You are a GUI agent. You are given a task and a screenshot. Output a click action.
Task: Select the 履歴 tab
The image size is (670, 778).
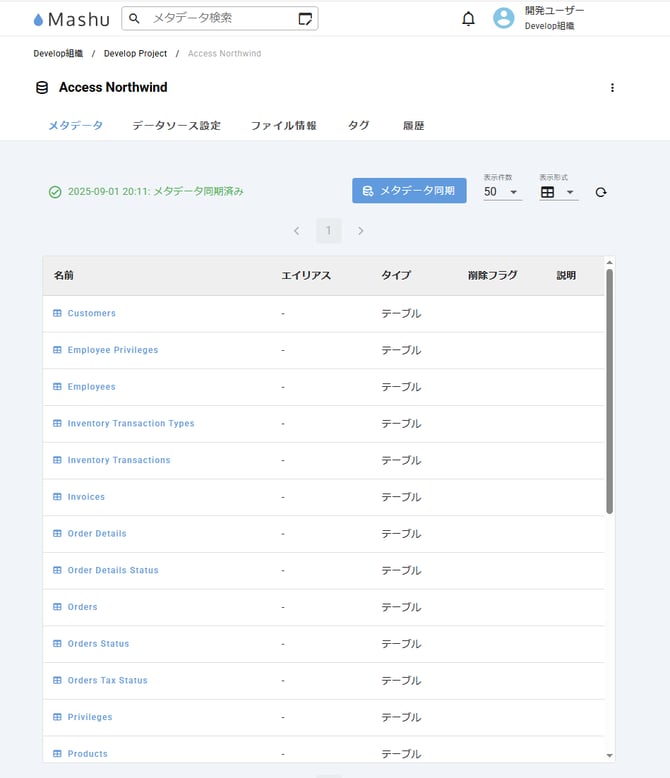[413, 126]
